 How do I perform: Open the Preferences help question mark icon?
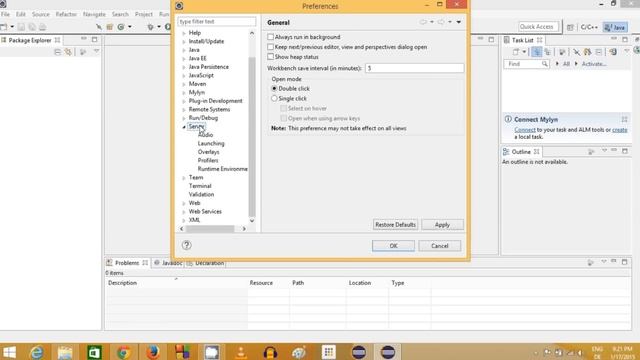(x=187, y=245)
